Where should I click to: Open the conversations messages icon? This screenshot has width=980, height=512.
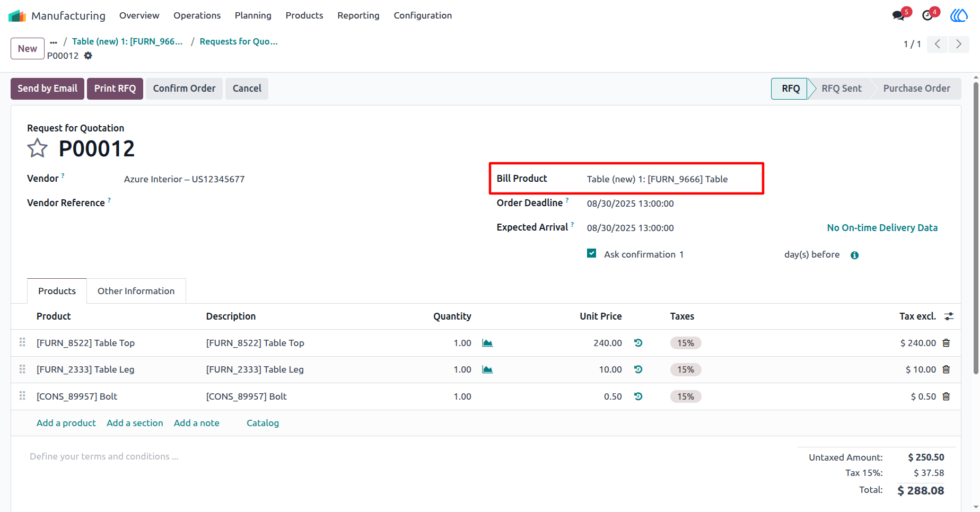[898, 15]
